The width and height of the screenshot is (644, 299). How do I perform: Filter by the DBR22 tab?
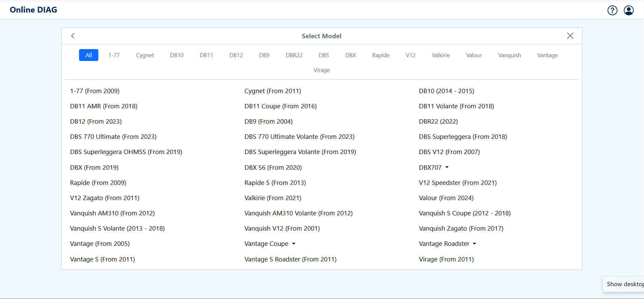[294, 55]
